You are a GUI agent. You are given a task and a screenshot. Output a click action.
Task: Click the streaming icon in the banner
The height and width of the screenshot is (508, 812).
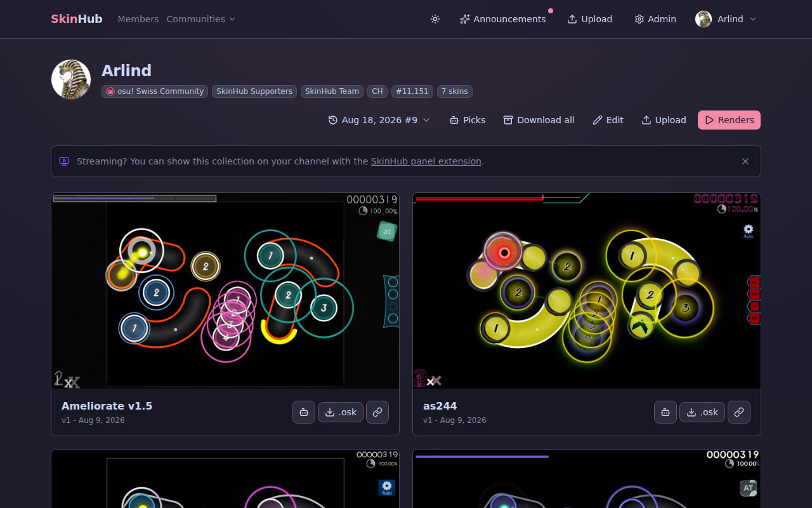point(64,161)
